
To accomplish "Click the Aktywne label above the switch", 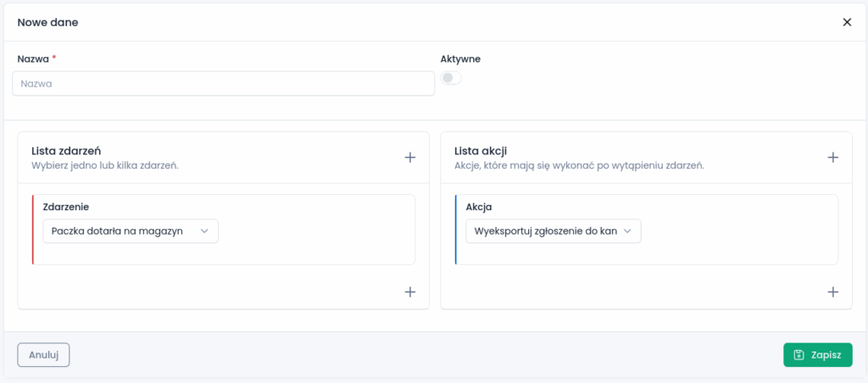I will 460,59.
